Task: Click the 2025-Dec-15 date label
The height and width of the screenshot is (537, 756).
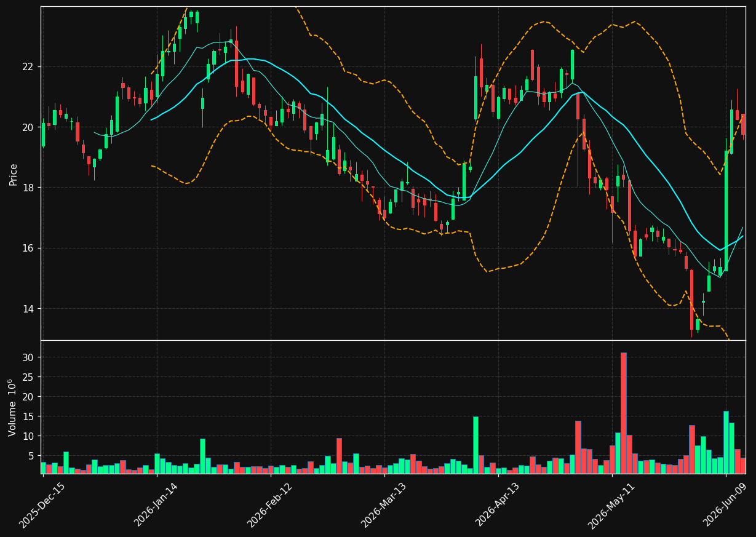Action: coord(42,506)
